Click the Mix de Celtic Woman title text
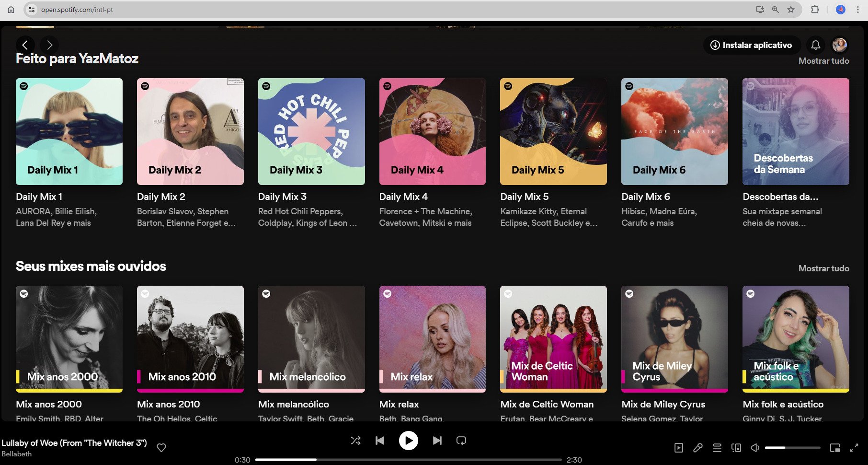Viewport: 868px width, 465px height. [x=547, y=404]
